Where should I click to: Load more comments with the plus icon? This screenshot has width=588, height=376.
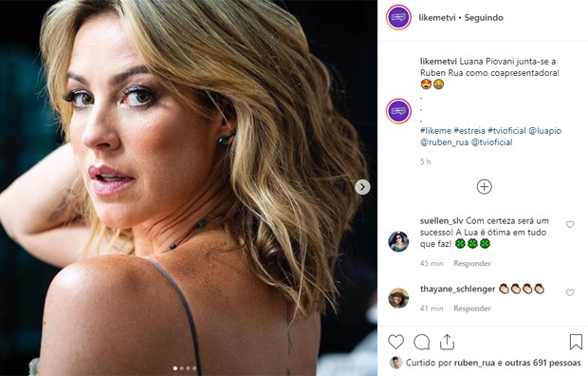(484, 187)
